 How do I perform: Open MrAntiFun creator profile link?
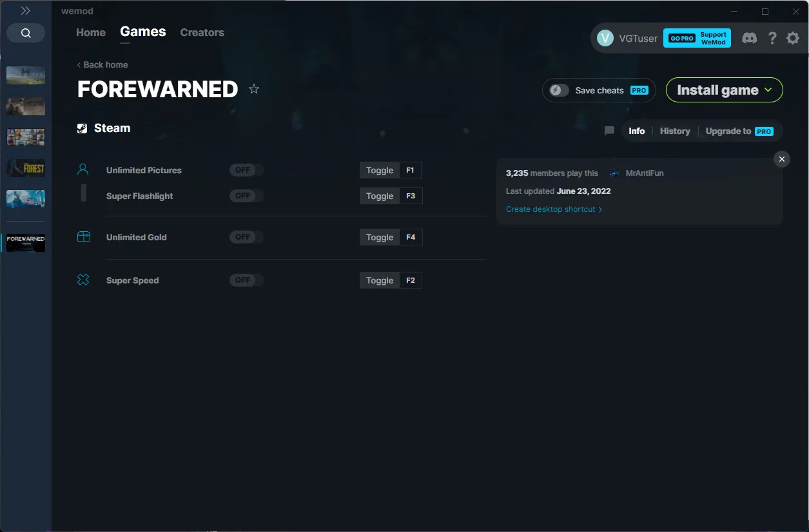point(645,173)
